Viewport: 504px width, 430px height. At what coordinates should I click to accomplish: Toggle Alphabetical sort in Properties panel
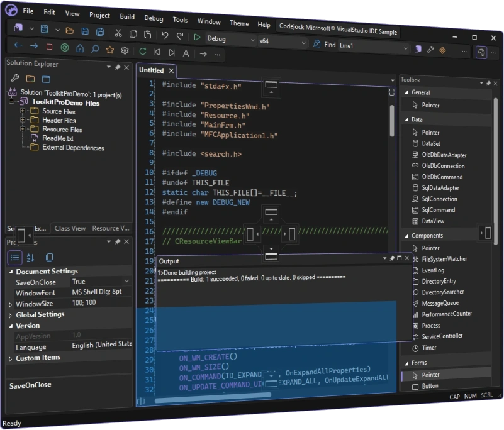click(x=31, y=257)
